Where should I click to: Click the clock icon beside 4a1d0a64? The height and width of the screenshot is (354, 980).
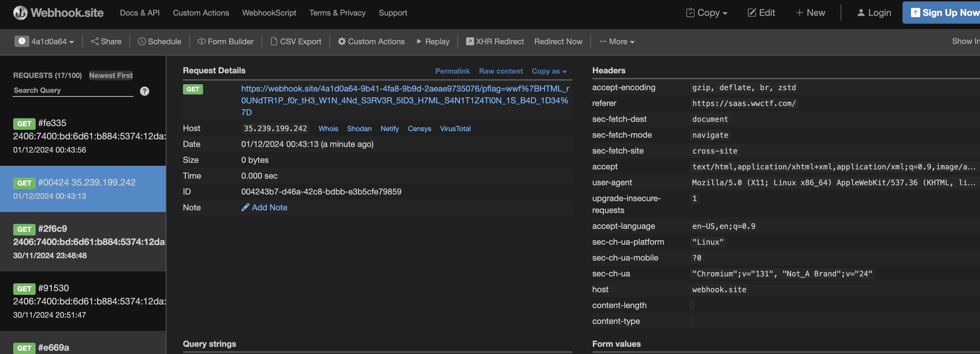[22, 41]
